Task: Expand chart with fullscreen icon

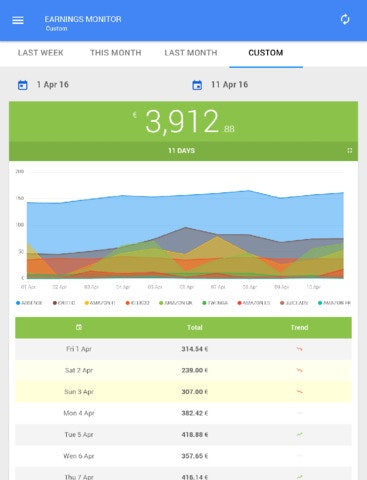Action: (x=349, y=151)
